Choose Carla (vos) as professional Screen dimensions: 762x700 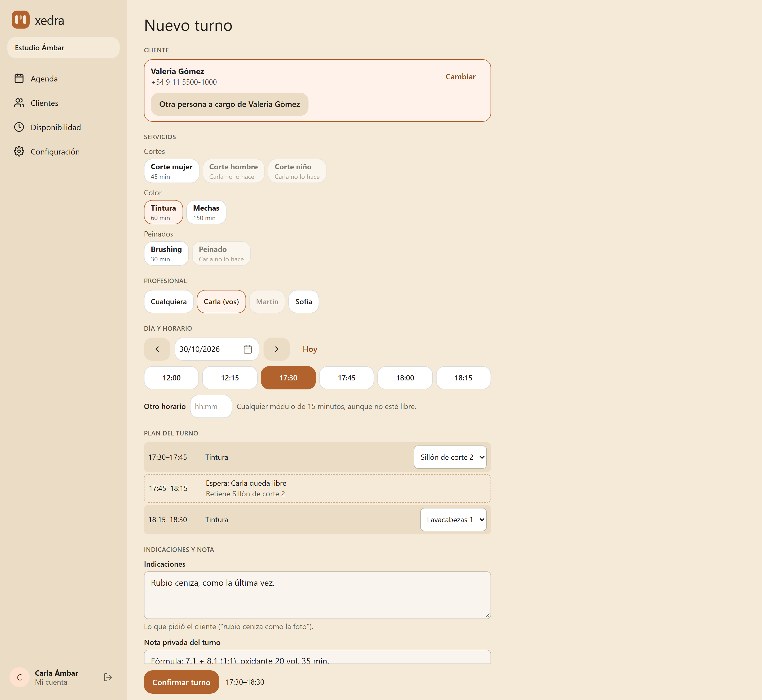(x=221, y=302)
